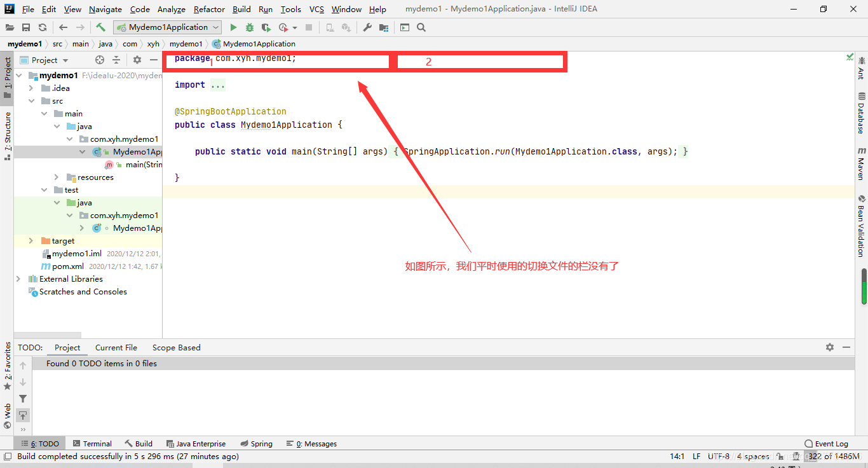Expand External Libraries node

(18, 279)
